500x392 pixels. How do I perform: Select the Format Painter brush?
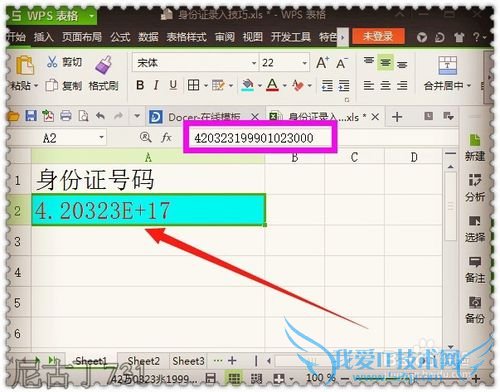click(x=104, y=65)
